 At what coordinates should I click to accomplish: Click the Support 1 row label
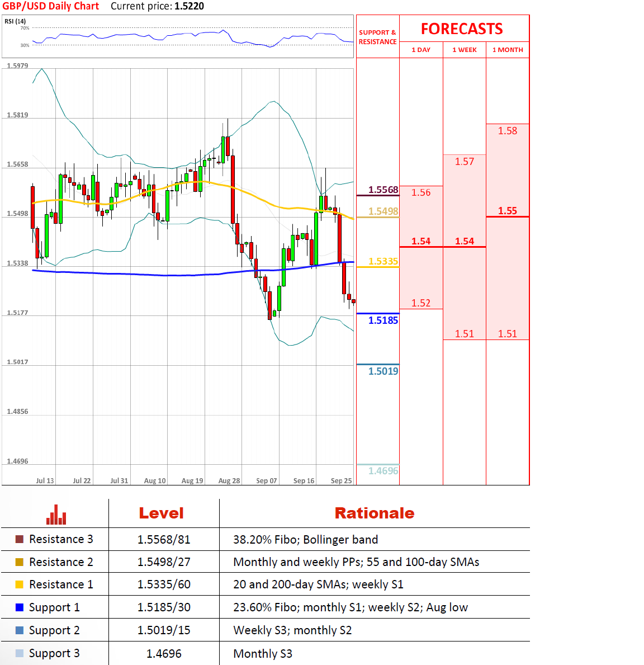(54, 608)
